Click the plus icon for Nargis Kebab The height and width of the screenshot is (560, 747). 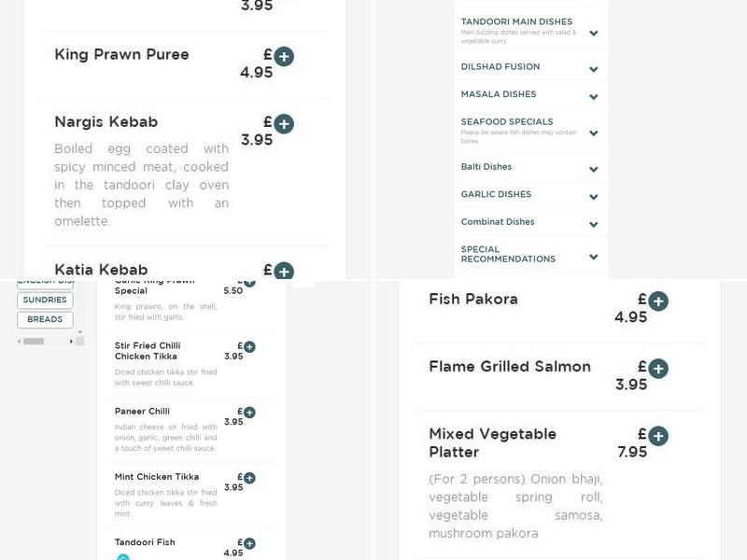(x=283, y=121)
